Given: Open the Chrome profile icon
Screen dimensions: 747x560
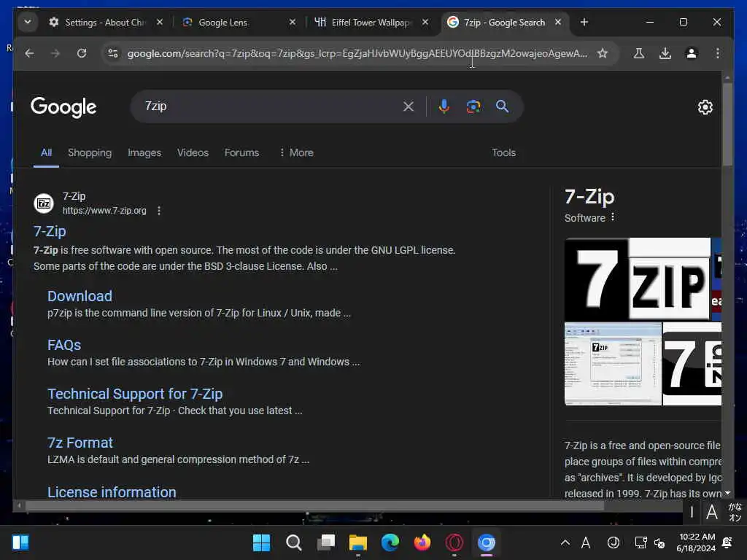Looking at the screenshot, I should pyautogui.click(x=692, y=53).
